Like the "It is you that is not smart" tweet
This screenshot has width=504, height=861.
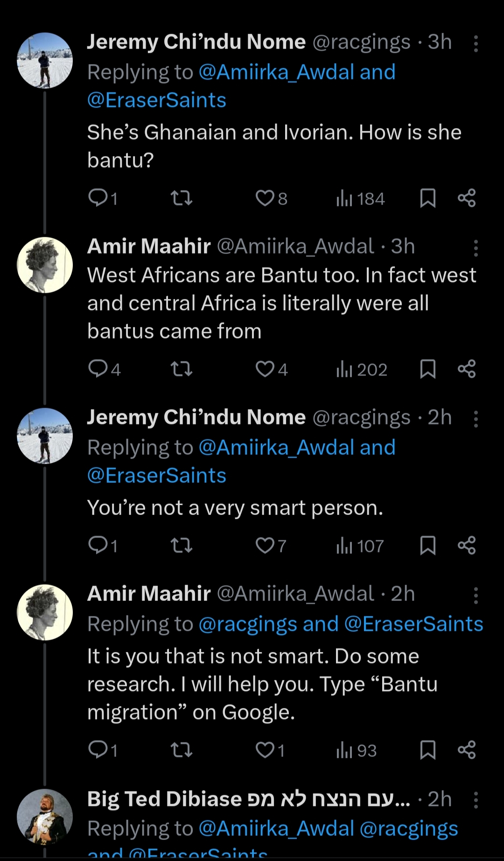click(265, 750)
